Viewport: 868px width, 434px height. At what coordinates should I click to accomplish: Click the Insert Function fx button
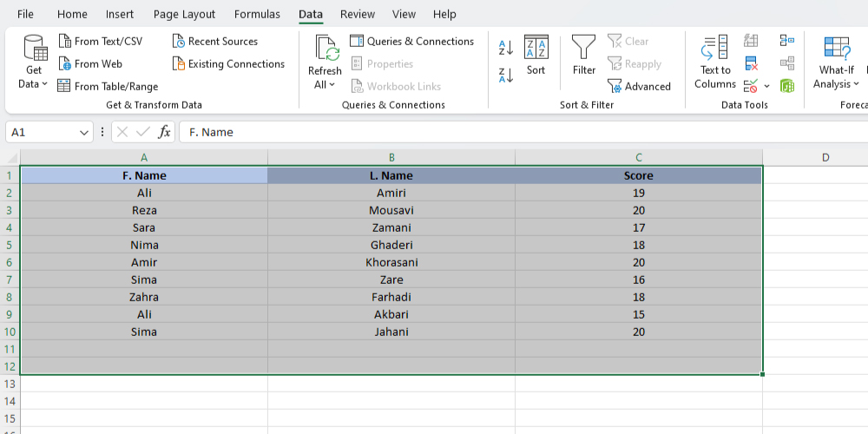coord(164,132)
